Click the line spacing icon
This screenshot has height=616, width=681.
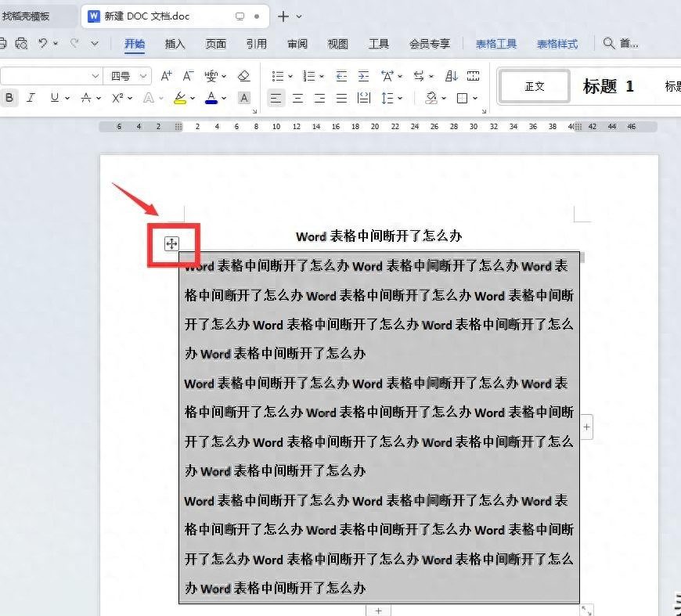click(387, 98)
